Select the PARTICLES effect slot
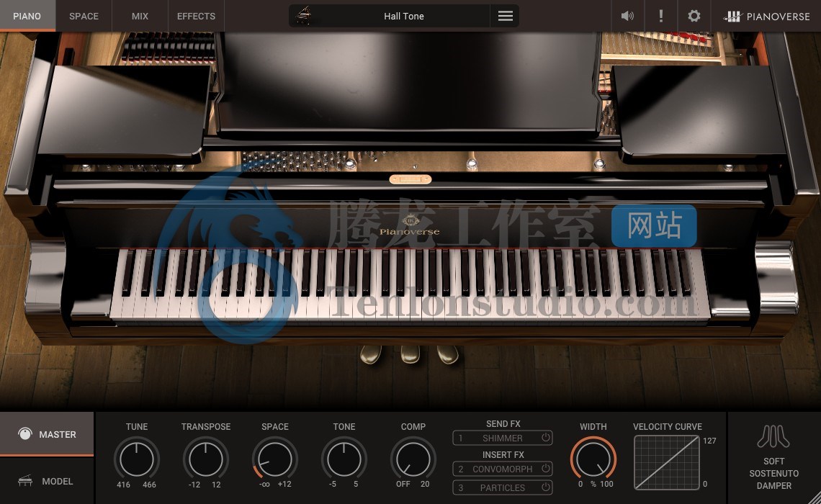 [x=502, y=487]
